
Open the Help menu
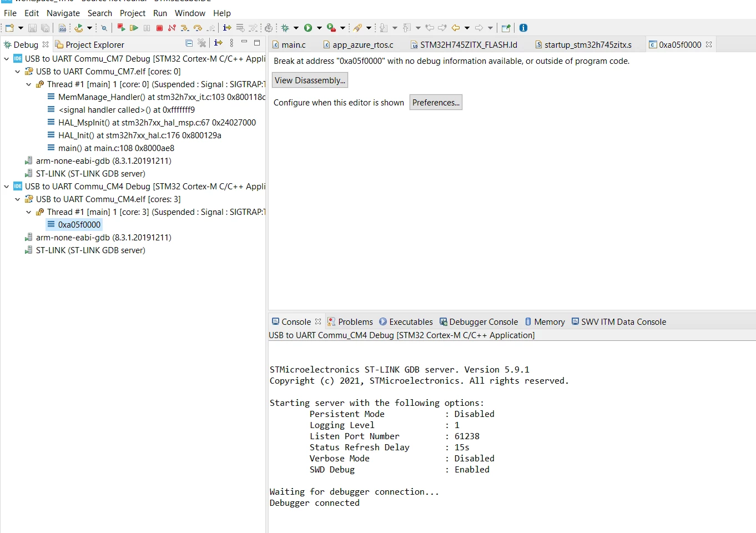pos(222,13)
